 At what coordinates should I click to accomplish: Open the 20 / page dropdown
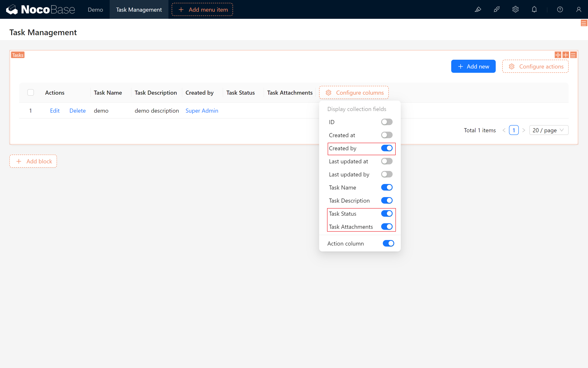coord(549,130)
